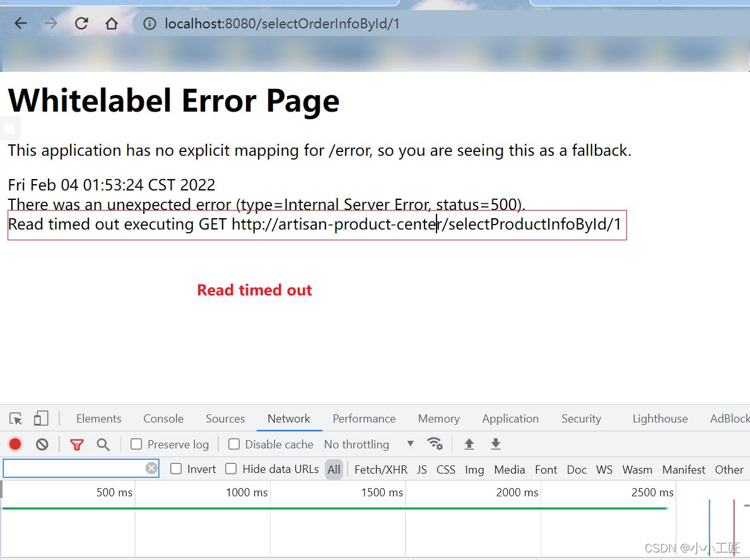Go to the browser home page
750x560 pixels.
(x=112, y=24)
